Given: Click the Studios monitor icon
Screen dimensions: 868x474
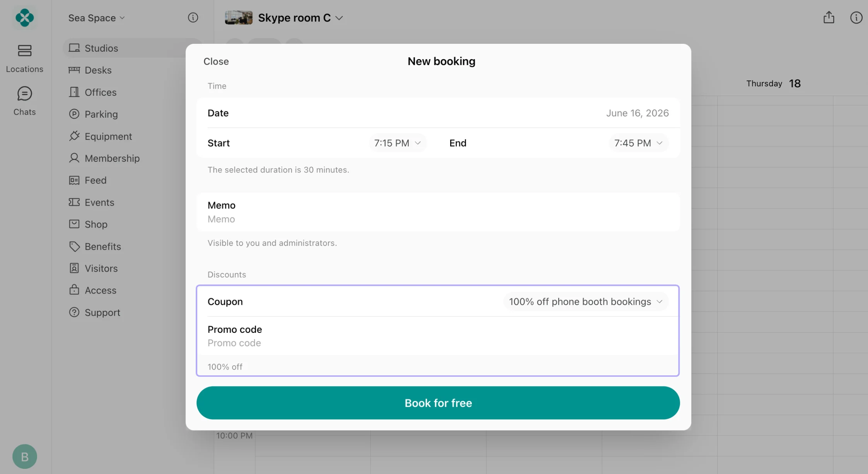Looking at the screenshot, I should (x=74, y=48).
